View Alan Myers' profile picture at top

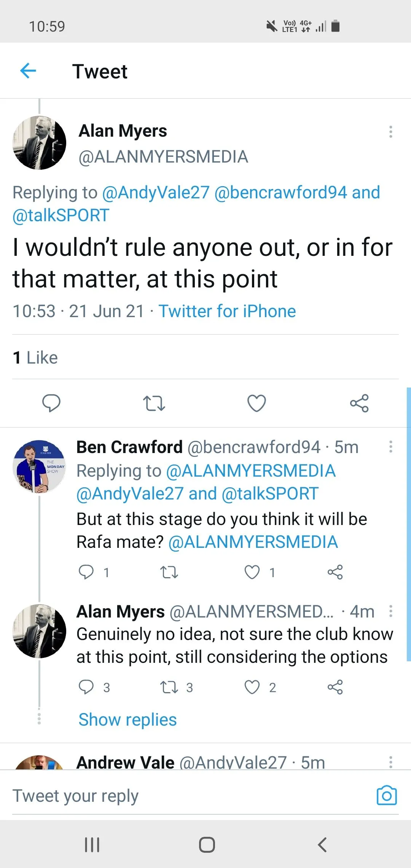tap(40, 143)
